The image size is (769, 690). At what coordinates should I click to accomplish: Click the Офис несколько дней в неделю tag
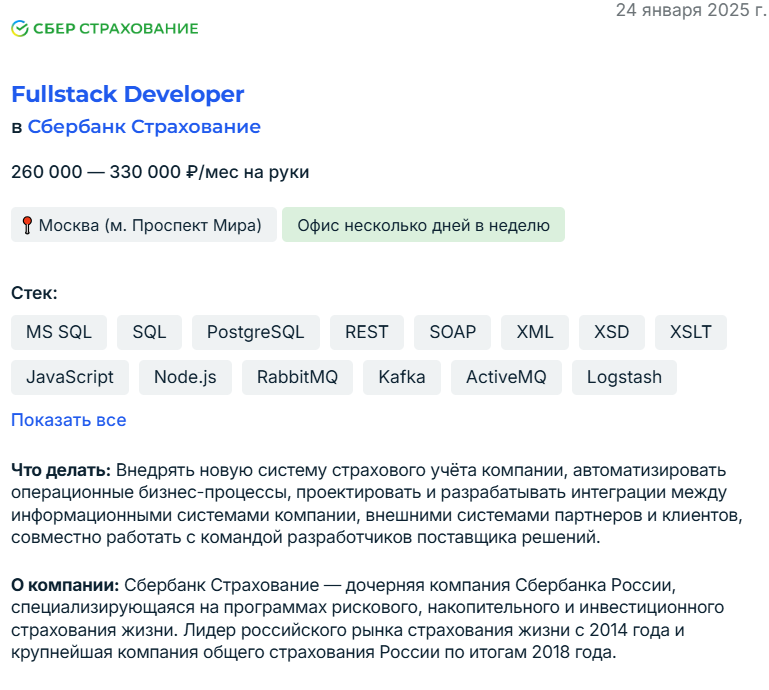pyautogui.click(x=423, y=225)
